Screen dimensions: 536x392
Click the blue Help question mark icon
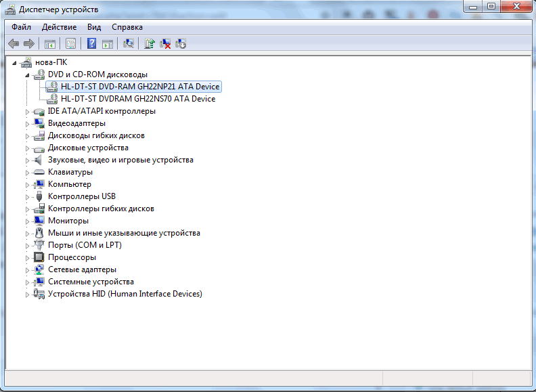click(x=91, y=44)
